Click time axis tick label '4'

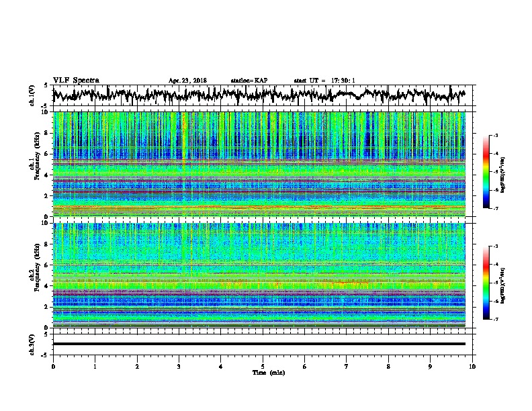221,367
